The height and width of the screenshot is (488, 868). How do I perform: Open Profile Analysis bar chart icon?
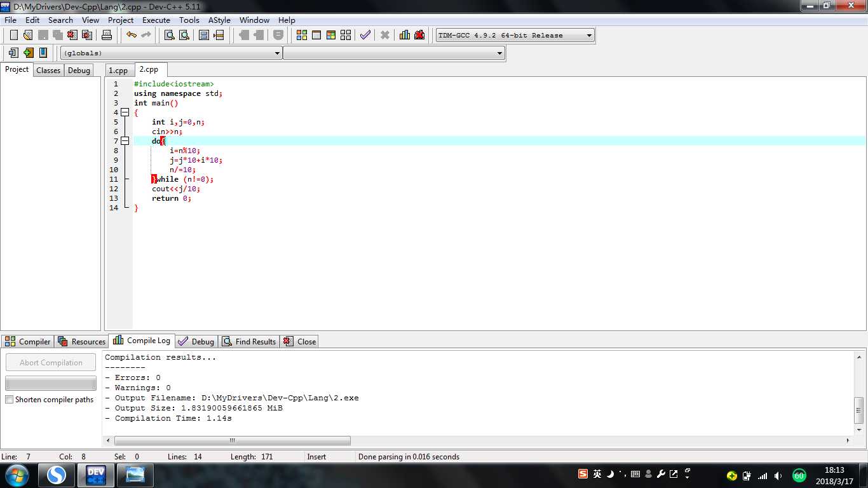pyautogui.click(x=404, y=35)
